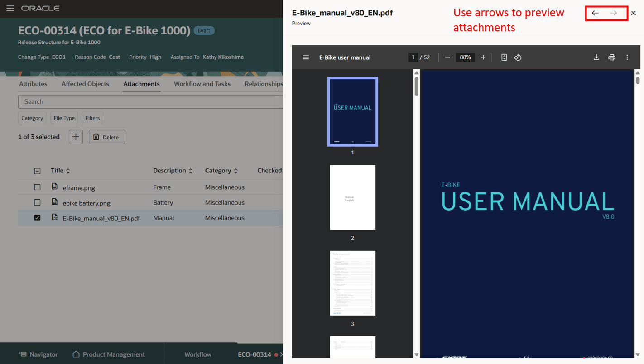Click the PDF page scroll-down arrow
The width and height of the screenshot is (644, 364).
(638, 354)
